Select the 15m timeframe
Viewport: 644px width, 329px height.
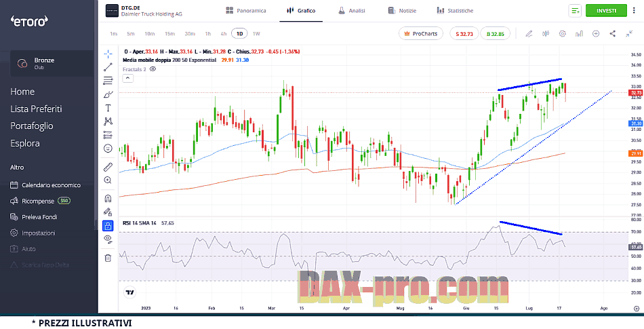pos(169,34)
